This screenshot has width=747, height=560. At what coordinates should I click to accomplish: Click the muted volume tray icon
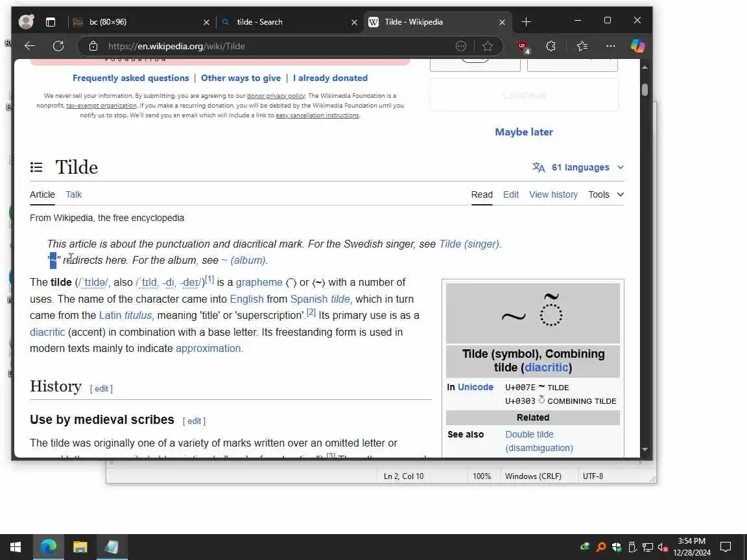pyautogui.click(x=663, y=547)
